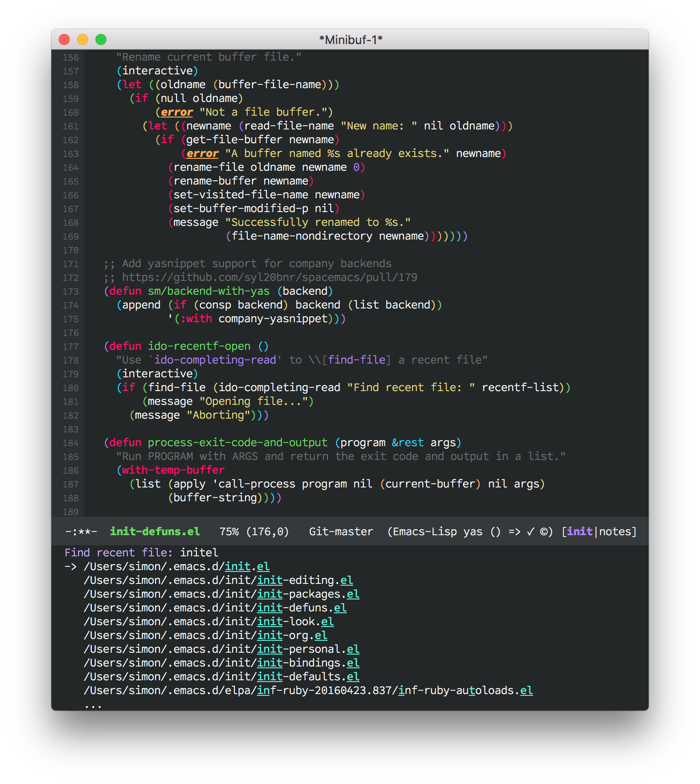Click the -:**- buffer status indicator
Image resolution: width=700 pixels, height=784 pixels.
pos(81,532)
